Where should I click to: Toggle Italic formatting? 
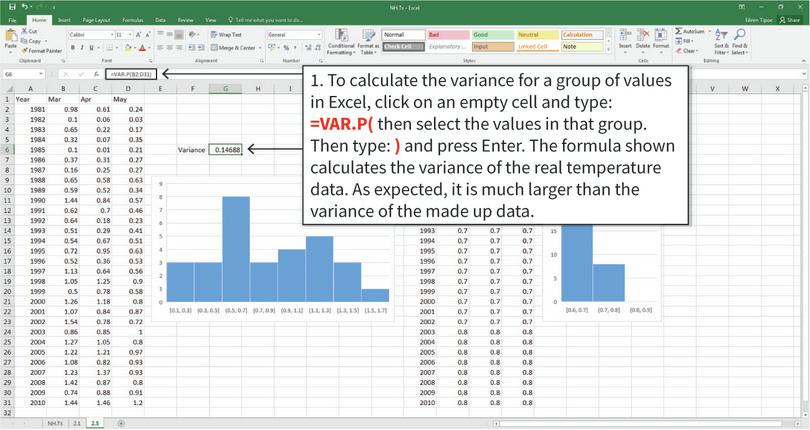[82, 48]
